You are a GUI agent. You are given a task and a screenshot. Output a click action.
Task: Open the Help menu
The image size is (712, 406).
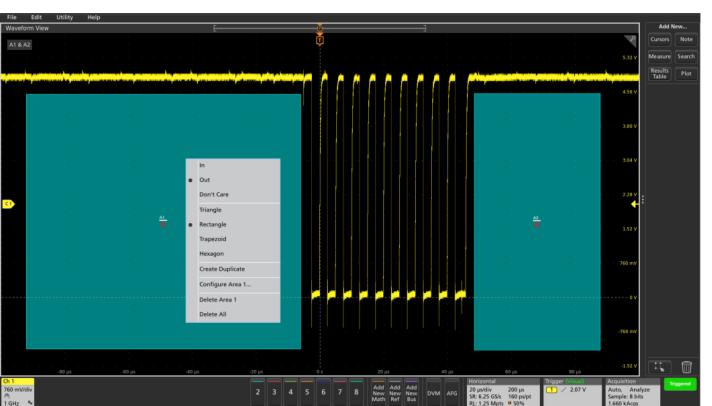pyautogui.click(x=94, y=17)
